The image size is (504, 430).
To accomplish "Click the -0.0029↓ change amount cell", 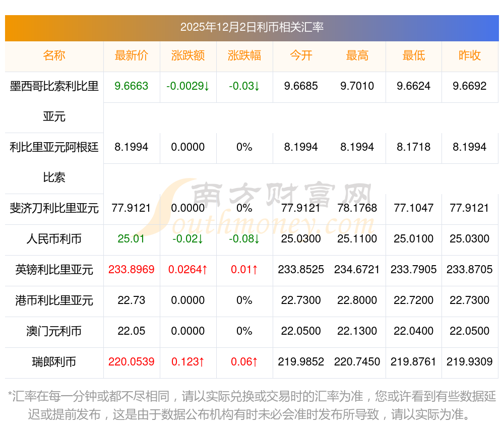I will coord(188,86).
